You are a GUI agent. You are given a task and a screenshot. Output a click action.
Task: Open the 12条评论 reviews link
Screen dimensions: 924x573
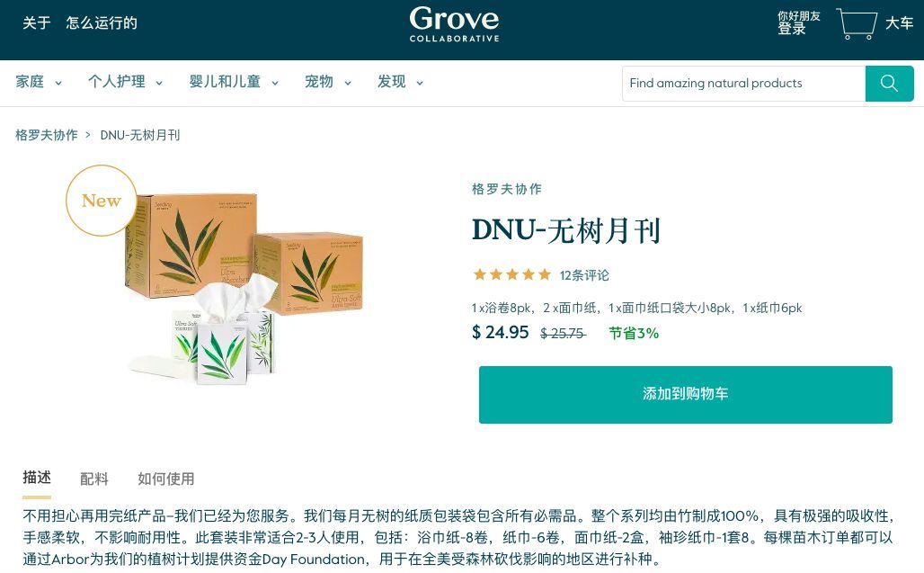point(584,275)
